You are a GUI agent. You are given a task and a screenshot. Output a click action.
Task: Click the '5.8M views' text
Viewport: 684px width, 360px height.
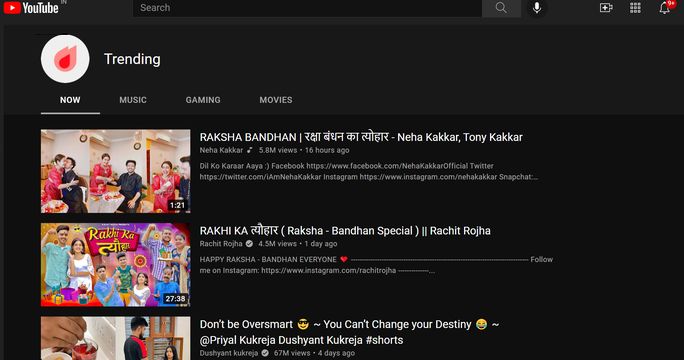click(x=278, y=150)
